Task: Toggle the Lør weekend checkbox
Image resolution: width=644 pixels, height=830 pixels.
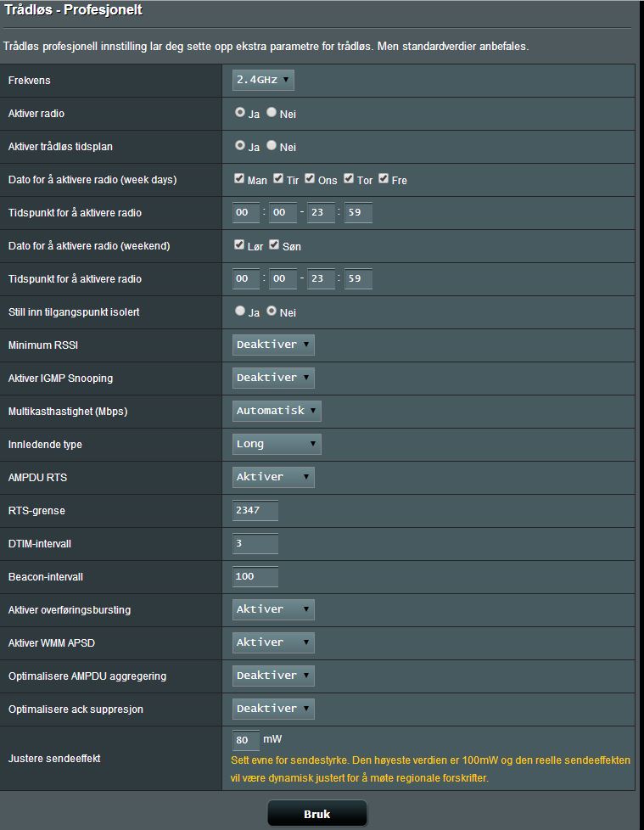Action: tap(239, 244)
